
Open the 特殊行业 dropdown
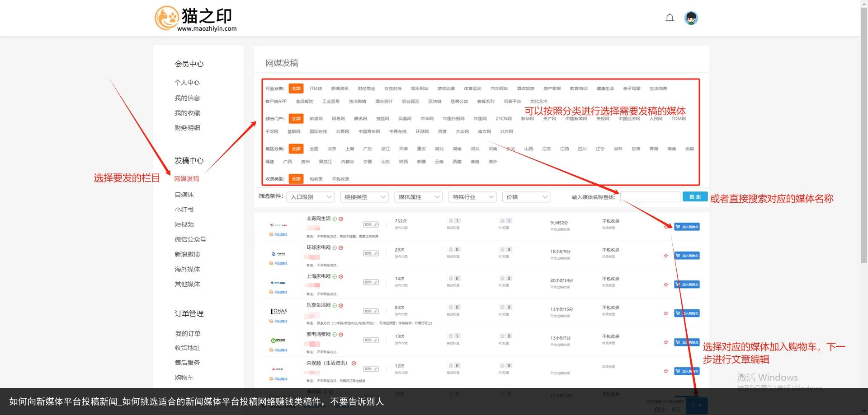point(472,197)
